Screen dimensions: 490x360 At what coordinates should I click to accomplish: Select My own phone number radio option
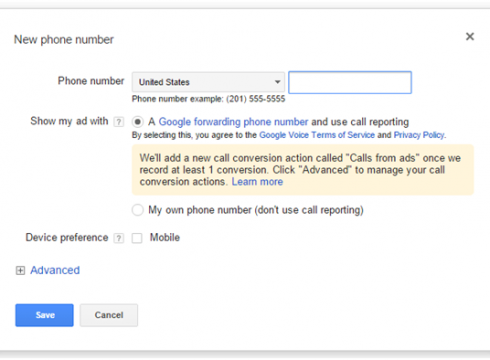[137, 210]
